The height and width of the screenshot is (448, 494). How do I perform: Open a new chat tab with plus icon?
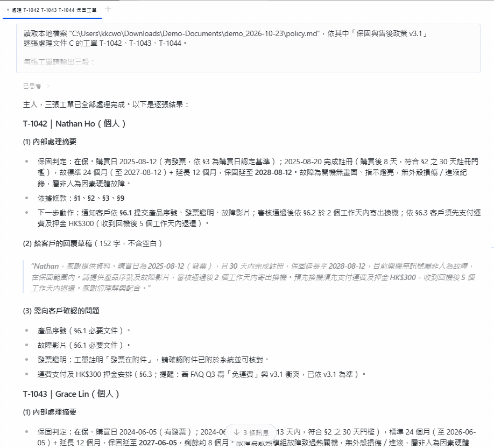pos(108,9)
